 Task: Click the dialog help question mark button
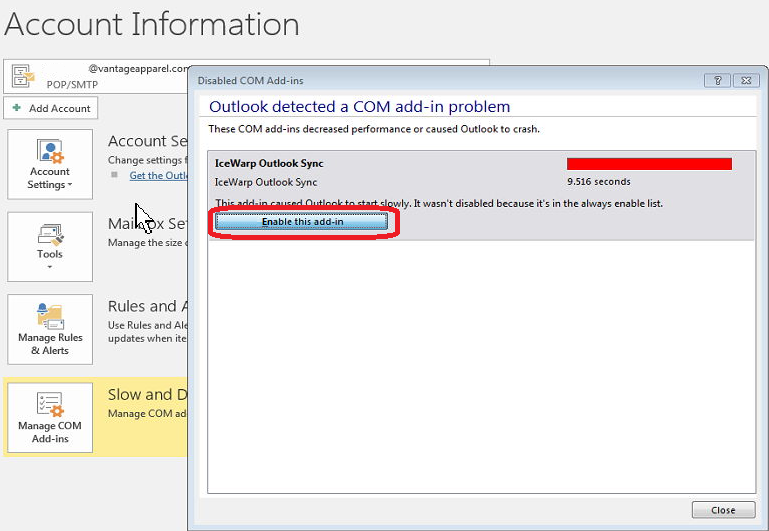tap(718, 80)
